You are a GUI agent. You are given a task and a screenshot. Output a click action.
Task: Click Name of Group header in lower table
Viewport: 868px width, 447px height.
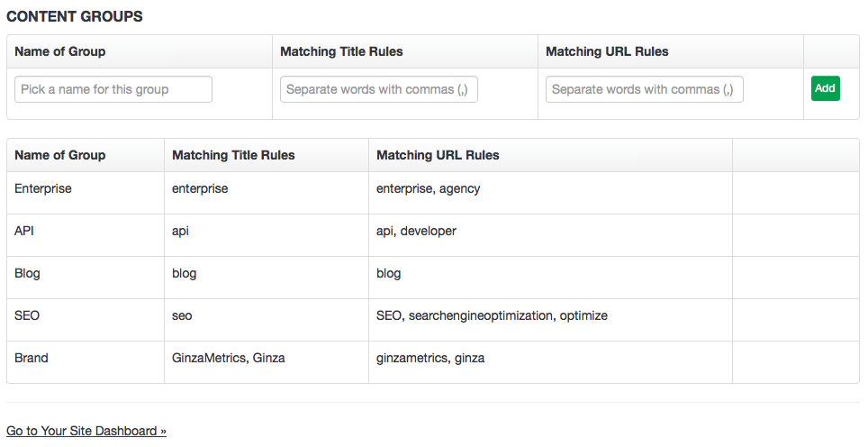[59, 155]
